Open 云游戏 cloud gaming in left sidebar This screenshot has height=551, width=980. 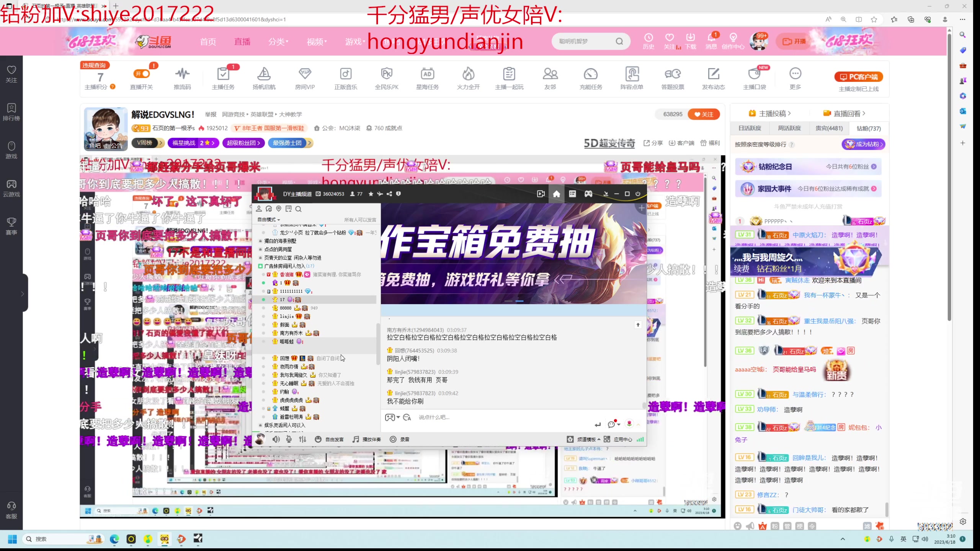[x=11, y=188]
